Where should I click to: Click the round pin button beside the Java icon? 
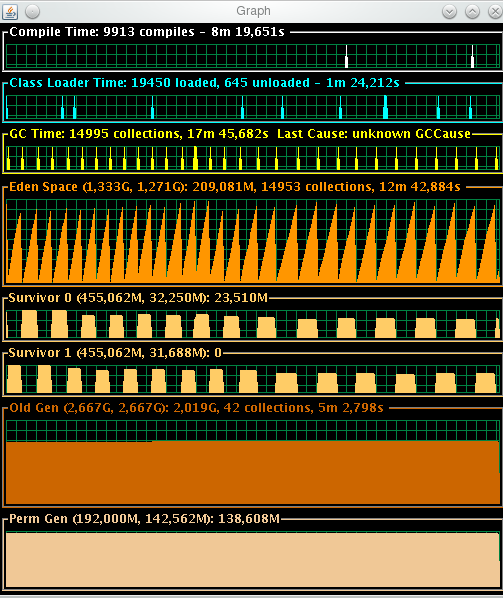pyautogui.click(x=32, y=12)
